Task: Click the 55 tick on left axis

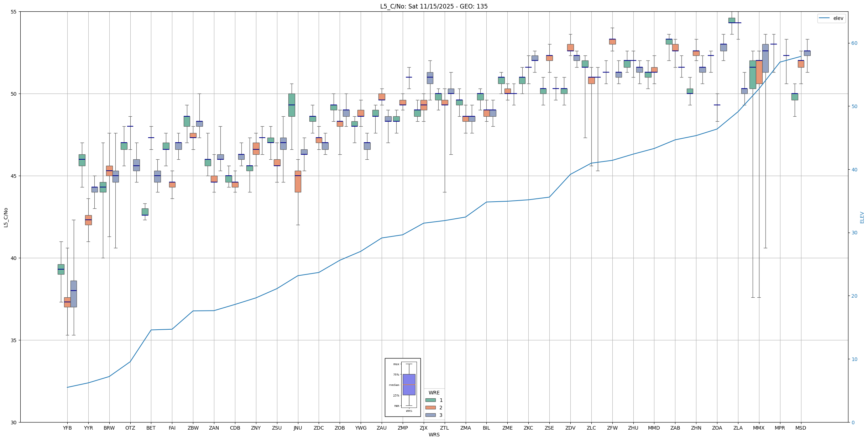Action: pyautogui.click(x=14, y=12)
